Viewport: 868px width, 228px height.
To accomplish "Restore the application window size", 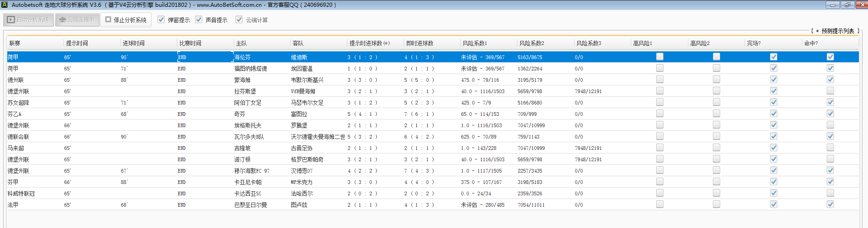I will click(x=847, y=5).
